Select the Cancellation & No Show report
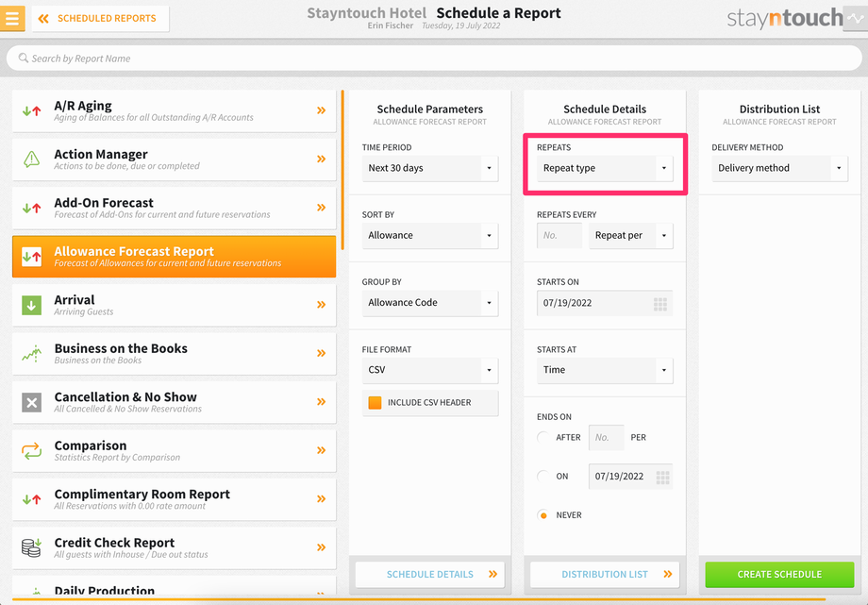868x605 pixels. pyautogui.click(x=174, y=402)
